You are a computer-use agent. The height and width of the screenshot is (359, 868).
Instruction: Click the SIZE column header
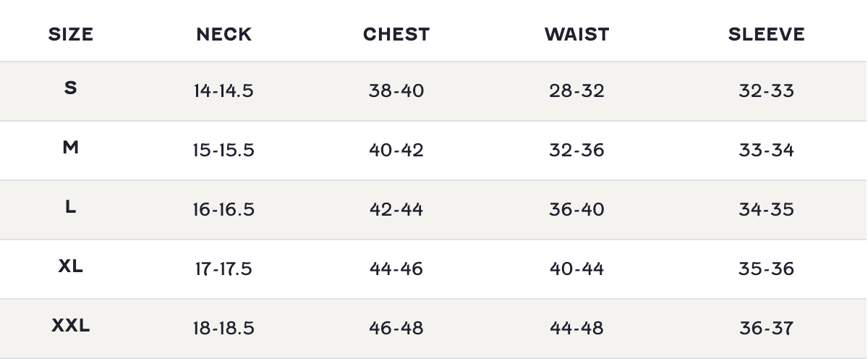click(x=71, y=34)
